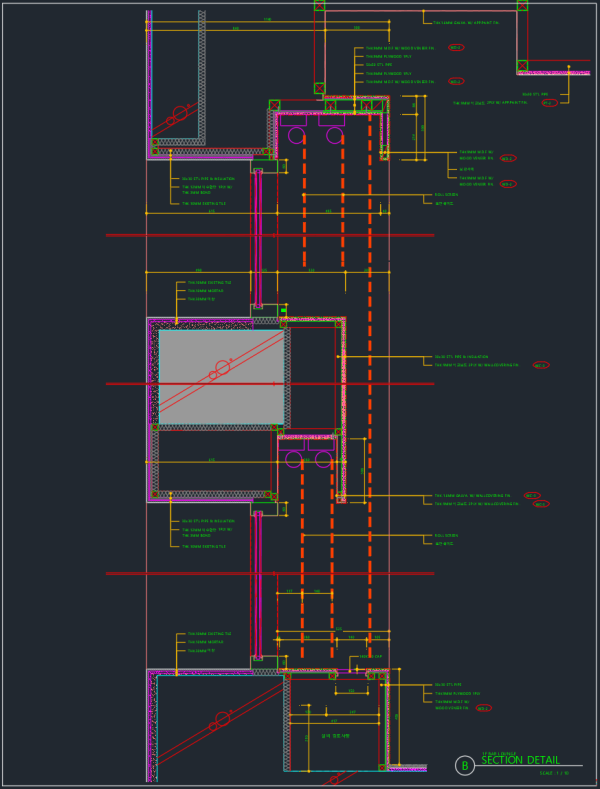Select the pink hatched strip at upper right
The width and height of the screenshot is (600, 789).
[x=553, y=72]
